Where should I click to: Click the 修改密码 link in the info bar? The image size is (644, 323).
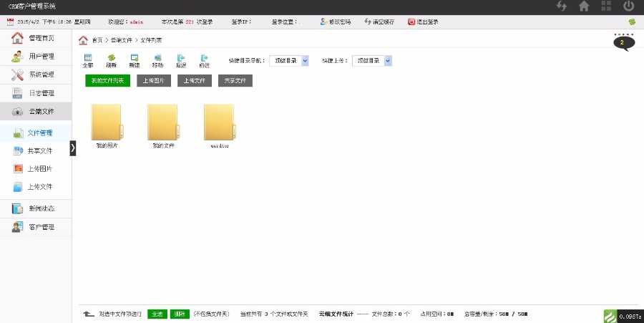coord(336,21)
